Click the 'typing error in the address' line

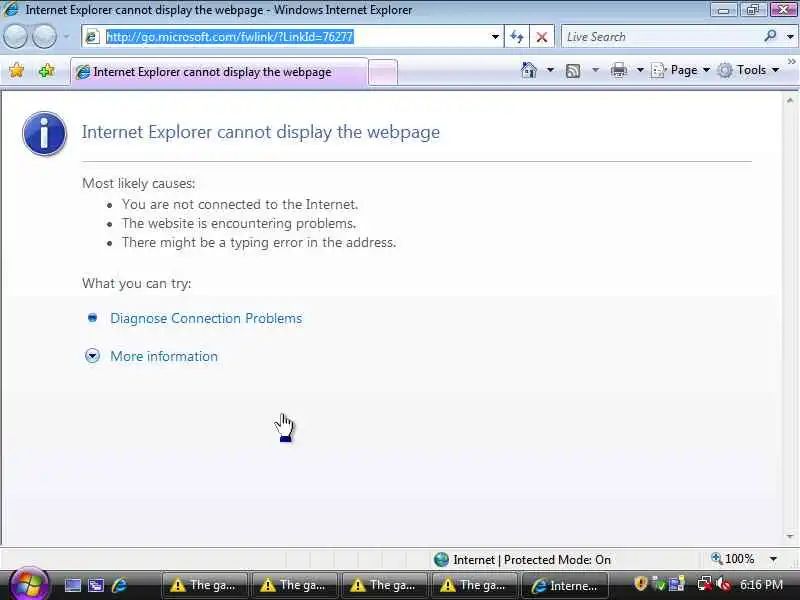pos(259,242)
